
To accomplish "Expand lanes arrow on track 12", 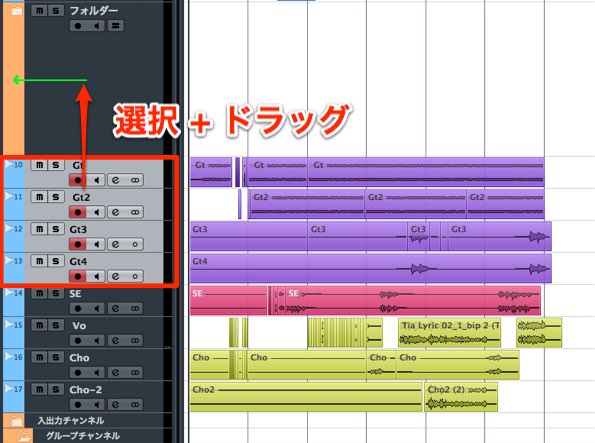I will click(x=9, y=228).
